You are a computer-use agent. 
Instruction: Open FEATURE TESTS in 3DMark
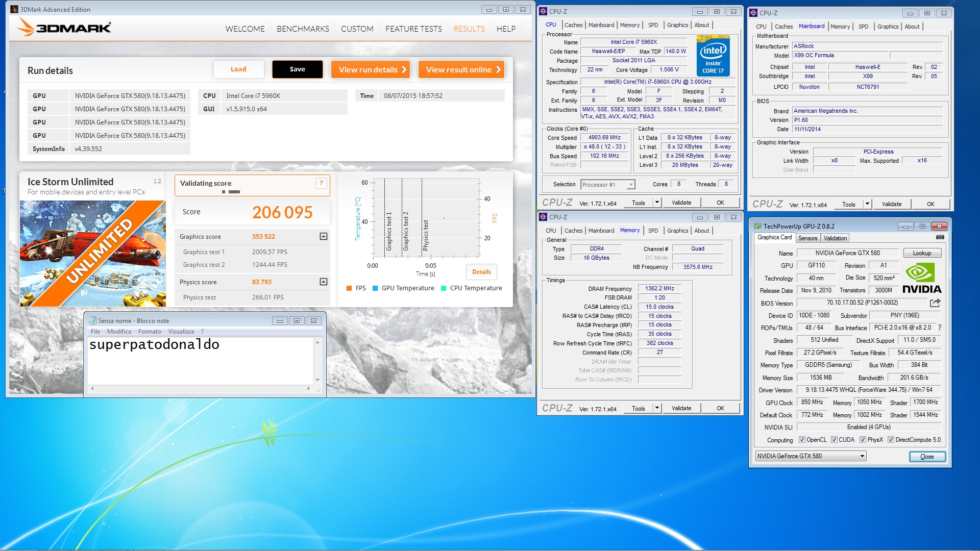413,29
